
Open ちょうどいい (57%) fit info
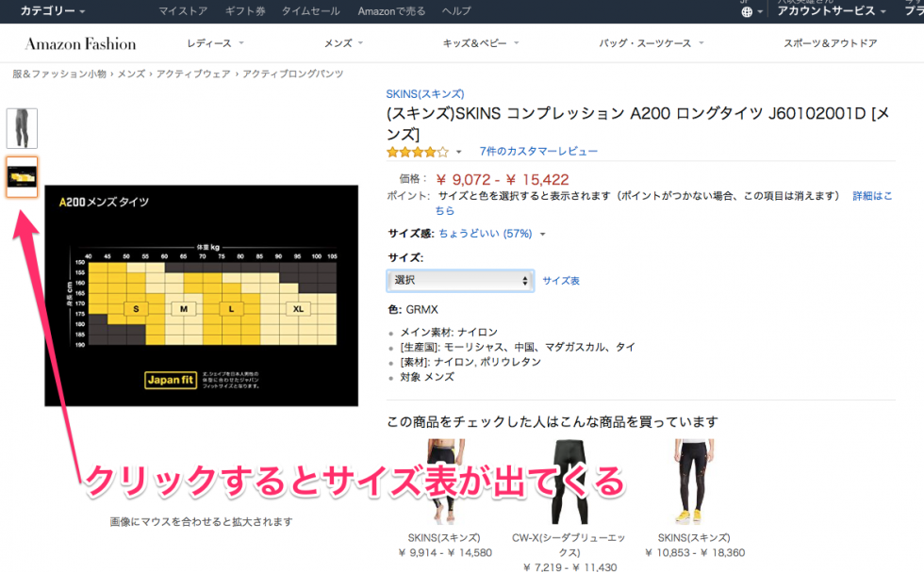point(486,234)
